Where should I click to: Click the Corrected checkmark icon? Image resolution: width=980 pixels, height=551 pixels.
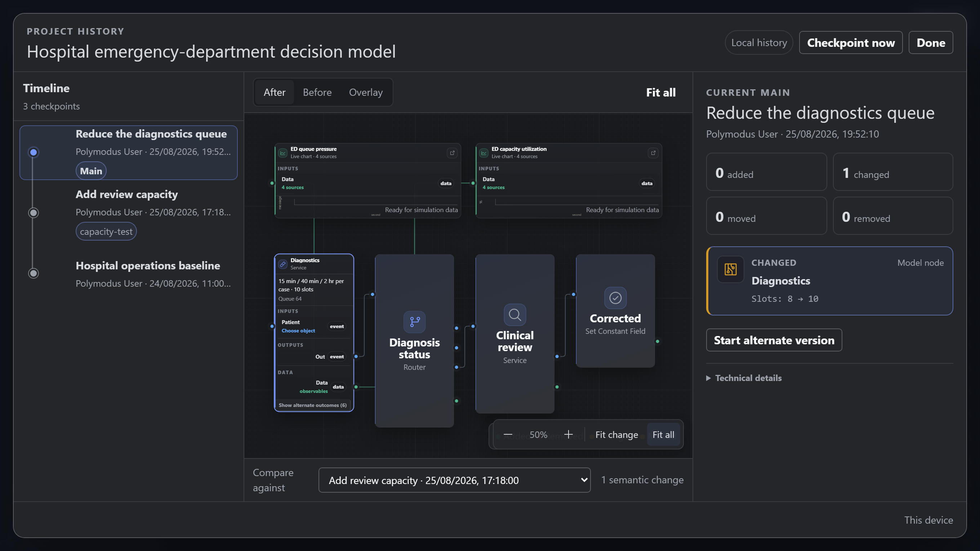(615, 298)
